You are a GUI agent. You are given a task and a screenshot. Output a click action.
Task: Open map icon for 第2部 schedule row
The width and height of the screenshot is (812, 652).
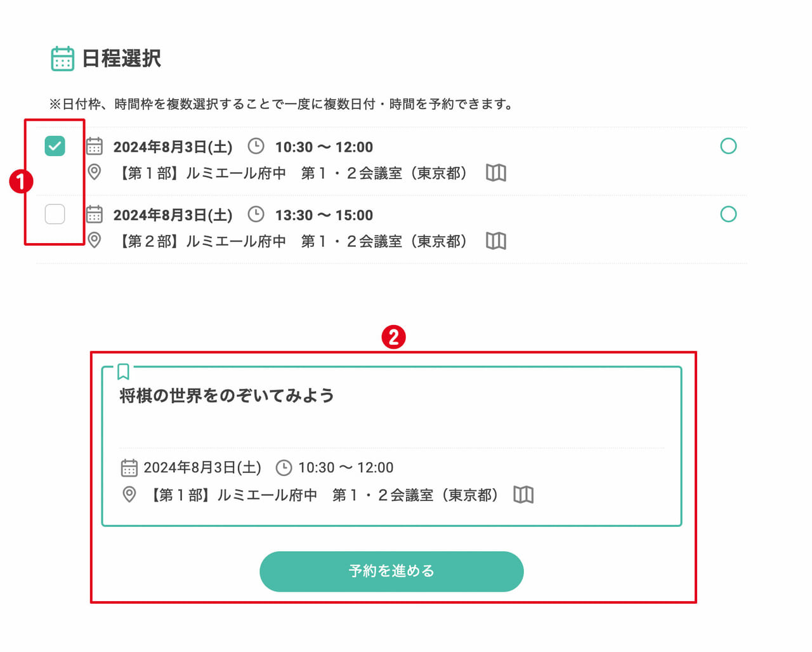click(496, 241)
